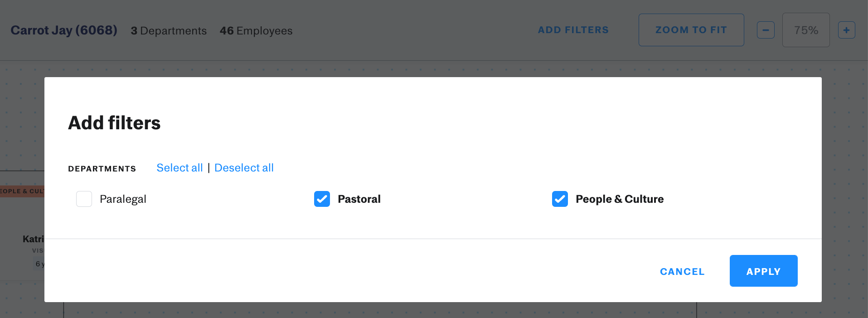Click the People & Culture label text
The width and height of the screenshot is (868, 318).
pyautogui.click(x=620, y=199)
